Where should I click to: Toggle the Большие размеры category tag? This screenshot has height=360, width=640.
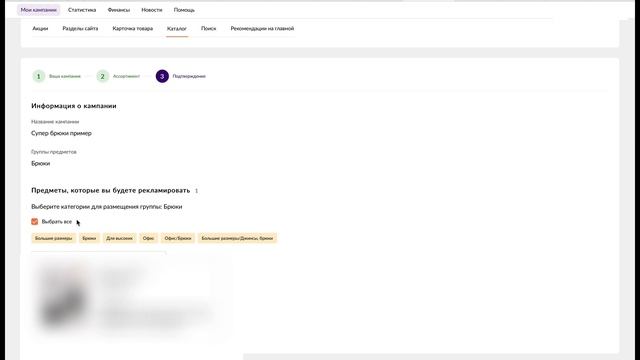coord(53,238)
